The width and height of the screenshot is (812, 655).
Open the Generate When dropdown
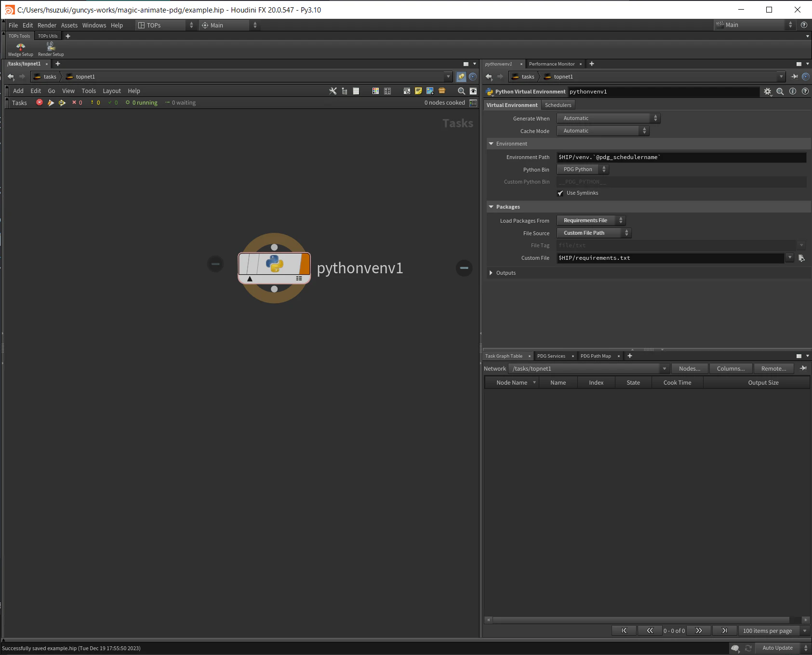[x=609, y=118]
